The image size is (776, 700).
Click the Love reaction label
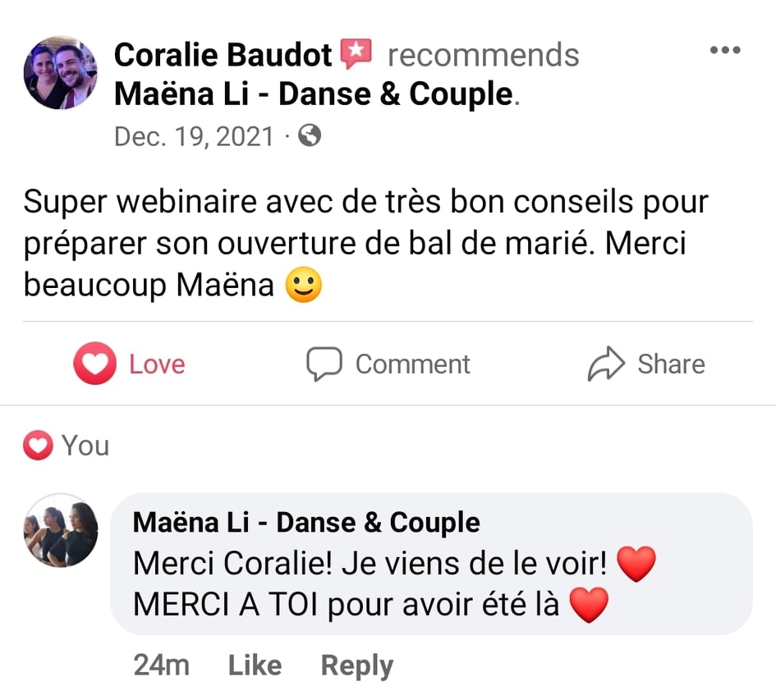157,364
